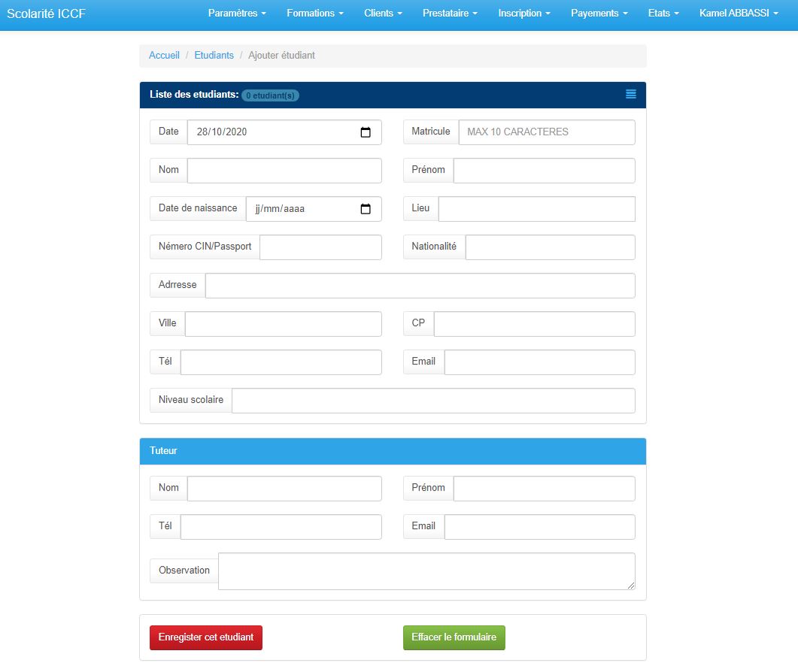Click Enregistrer cet etudiant to save
The image size is (798, 672).
pos(205,637)
